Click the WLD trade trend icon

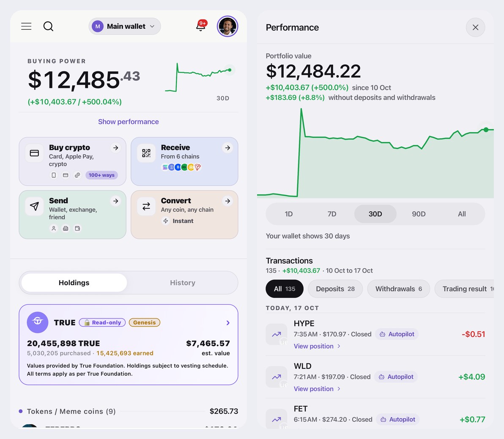277,377
